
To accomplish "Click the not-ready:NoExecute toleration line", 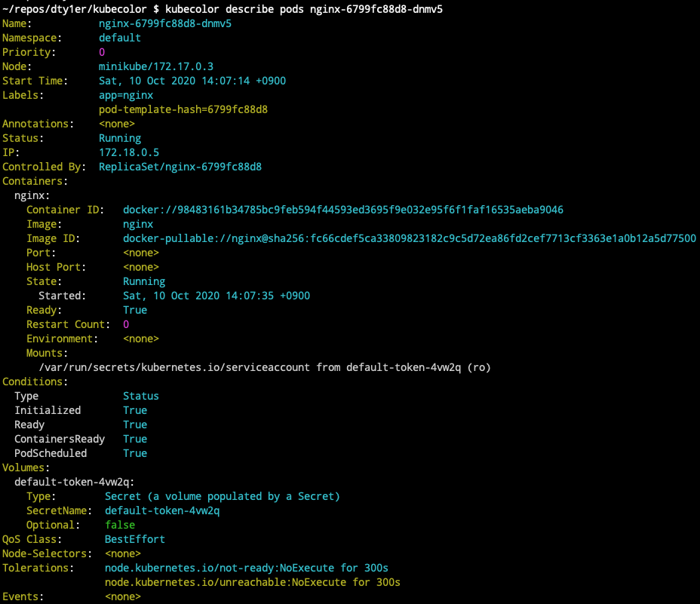I will [247, 568].
